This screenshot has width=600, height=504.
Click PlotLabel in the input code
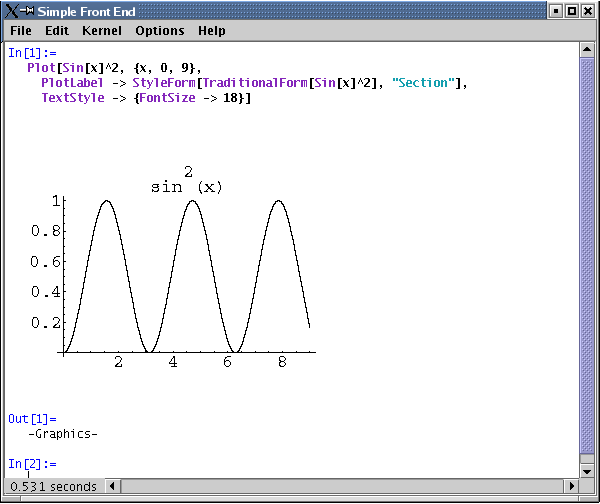(x=72, y=83)
